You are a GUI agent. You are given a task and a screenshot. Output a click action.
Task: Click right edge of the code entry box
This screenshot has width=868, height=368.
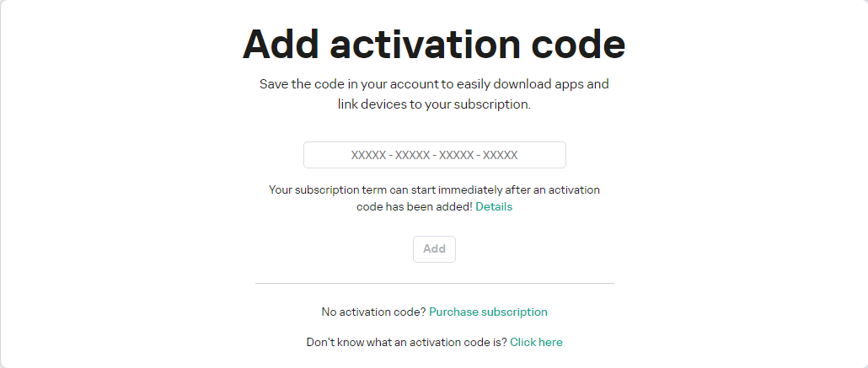pyautogui.click(x=561, y=155)
